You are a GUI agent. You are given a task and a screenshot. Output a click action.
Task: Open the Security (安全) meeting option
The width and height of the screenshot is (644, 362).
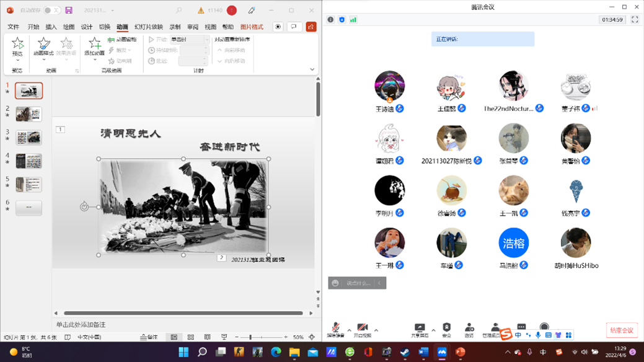pos(446,330)
